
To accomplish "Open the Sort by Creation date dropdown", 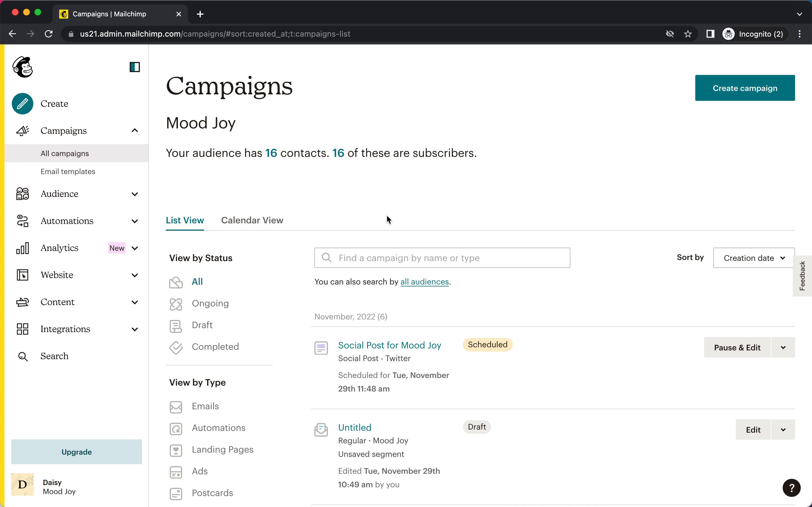I will tap(754, 258).
